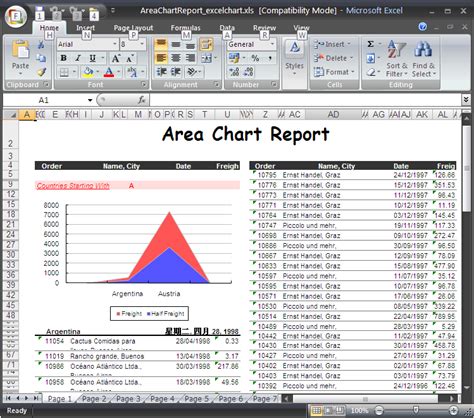The width and height of the screenshot is (474, 418).
Task: Toggle Bold formatting
Action: tap(63, 58)
